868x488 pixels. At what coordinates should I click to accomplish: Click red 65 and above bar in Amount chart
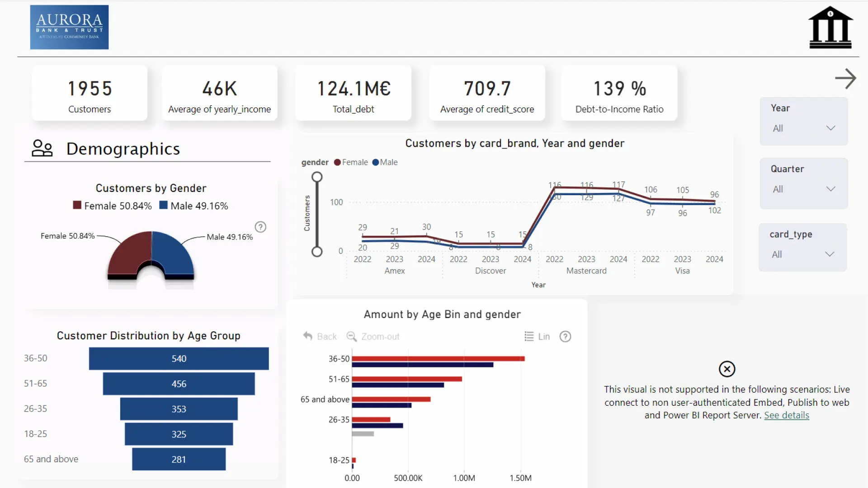tap(391, 399)
